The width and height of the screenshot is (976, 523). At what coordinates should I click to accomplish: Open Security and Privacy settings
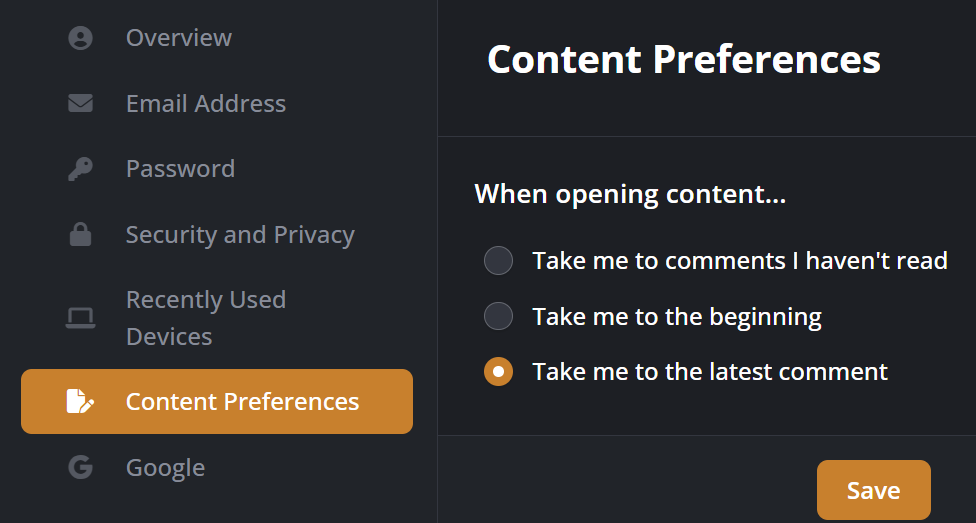tap(239, 235)
